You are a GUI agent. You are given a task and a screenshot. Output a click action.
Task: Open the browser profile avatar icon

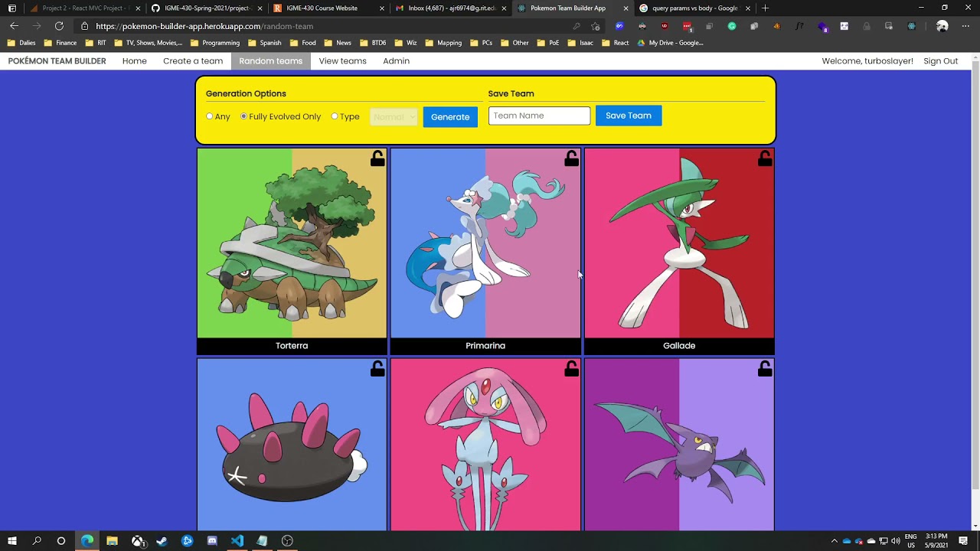(942, 26)
